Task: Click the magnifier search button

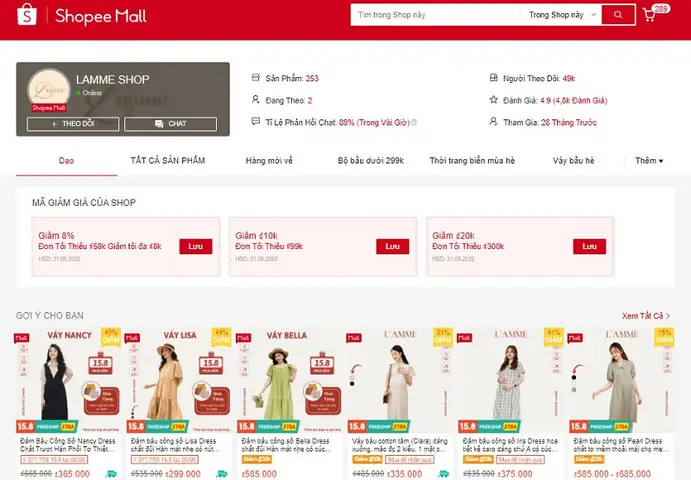Action: pos(618,15)
